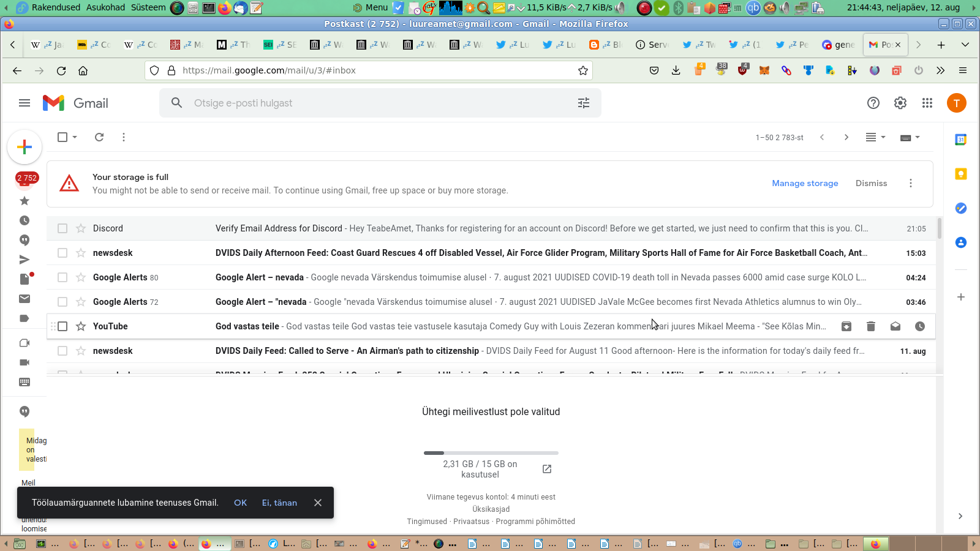List all Firefox tabs dropdown

(x=965, y=45)
